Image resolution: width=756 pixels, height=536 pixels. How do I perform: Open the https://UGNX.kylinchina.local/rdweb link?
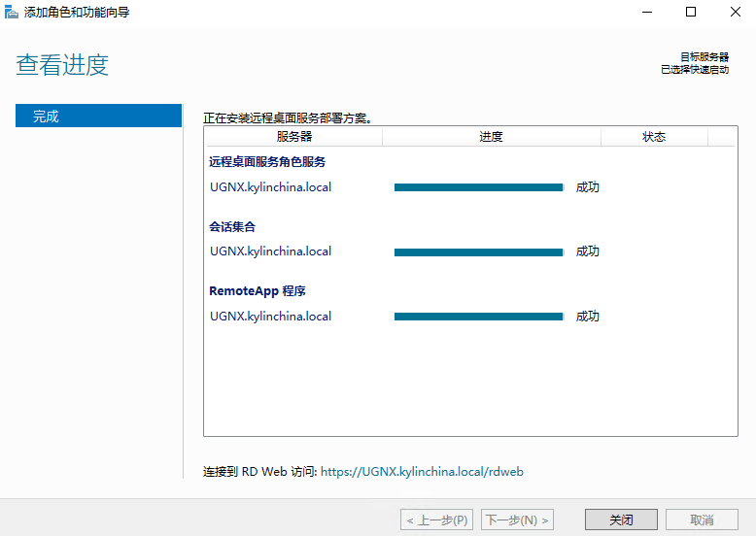[422, 472]
